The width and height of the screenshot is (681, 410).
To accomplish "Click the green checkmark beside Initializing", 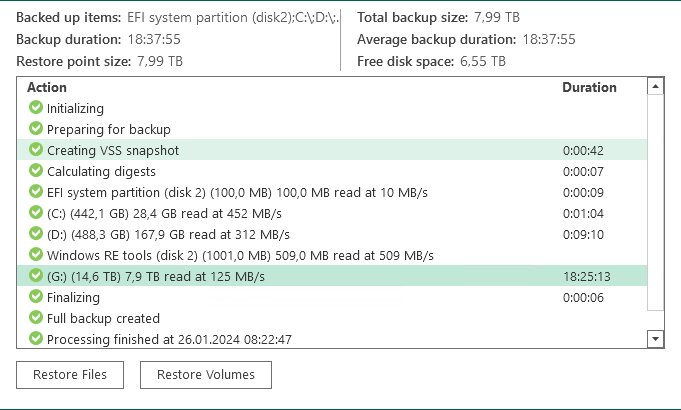I will (x=36, y=108).
